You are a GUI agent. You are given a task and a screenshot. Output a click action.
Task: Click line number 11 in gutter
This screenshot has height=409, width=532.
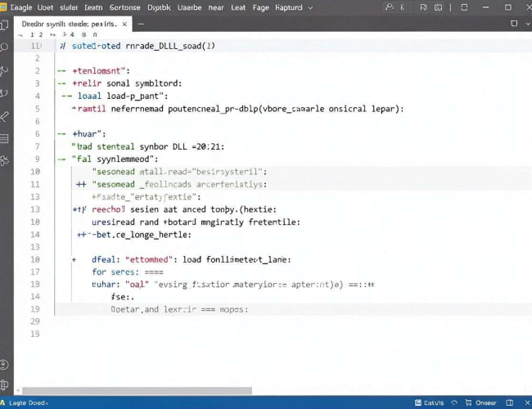[35, 184]
